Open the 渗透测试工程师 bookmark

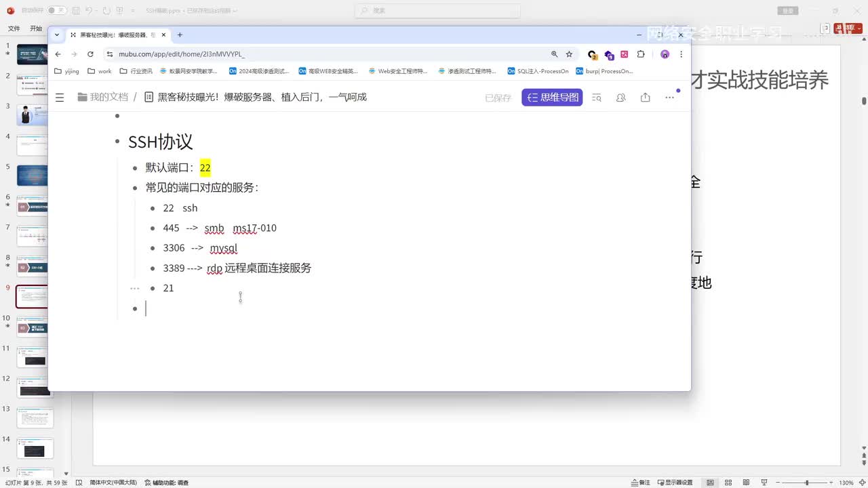467,71
